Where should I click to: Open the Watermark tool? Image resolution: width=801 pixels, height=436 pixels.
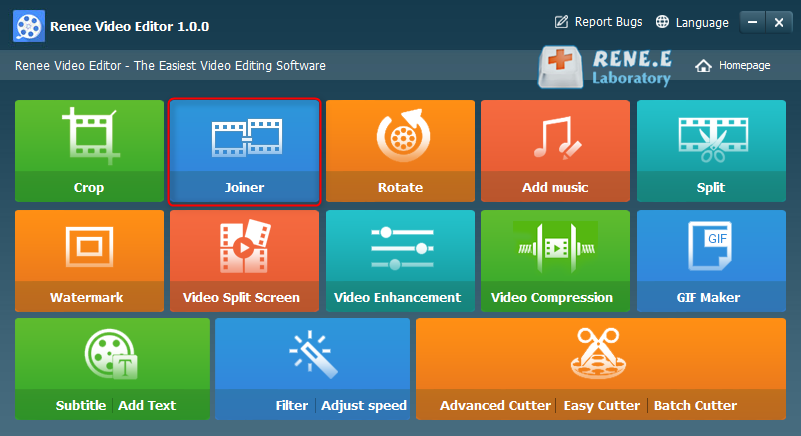pos(89,260)
